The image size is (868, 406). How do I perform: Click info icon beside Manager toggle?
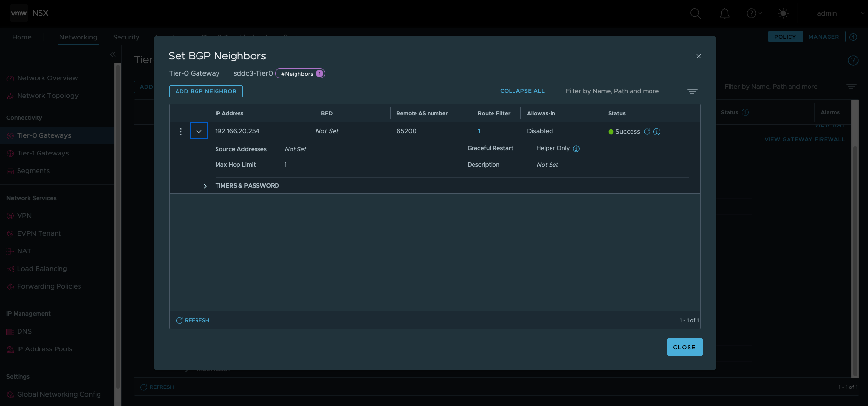coord(853,37)
